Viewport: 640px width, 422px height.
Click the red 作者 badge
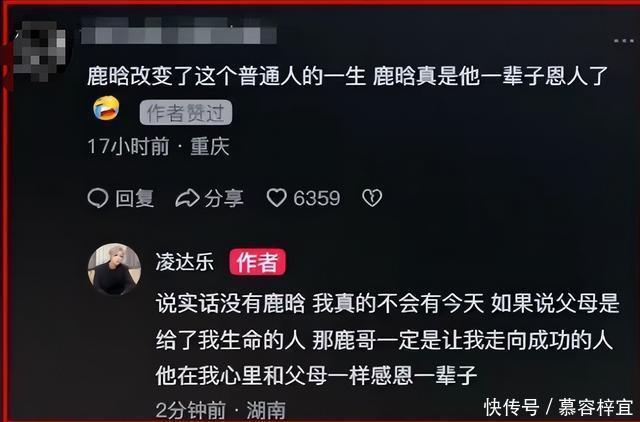pos(257,262)
